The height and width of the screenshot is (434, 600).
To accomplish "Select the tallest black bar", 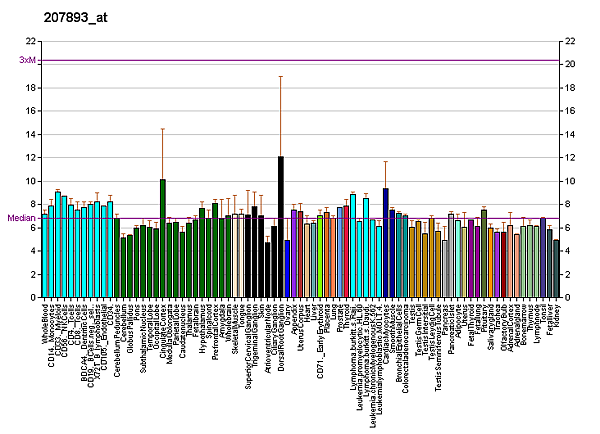I will pyautogui.click(x=281, y=227).
